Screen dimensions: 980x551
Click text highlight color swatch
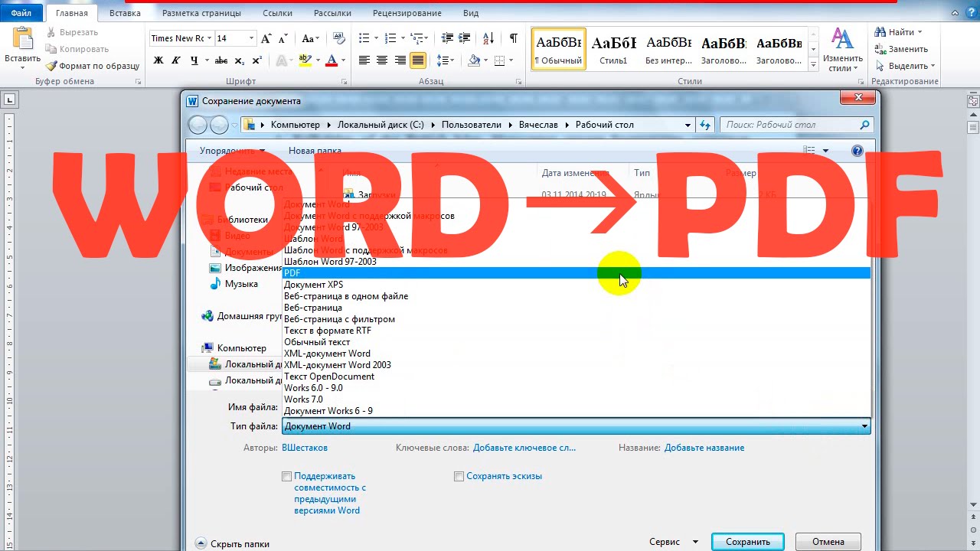click(305, 60)
